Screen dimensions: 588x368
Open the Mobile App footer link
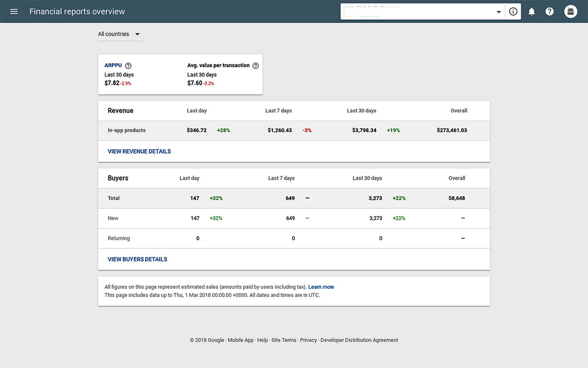coord(241,340)
